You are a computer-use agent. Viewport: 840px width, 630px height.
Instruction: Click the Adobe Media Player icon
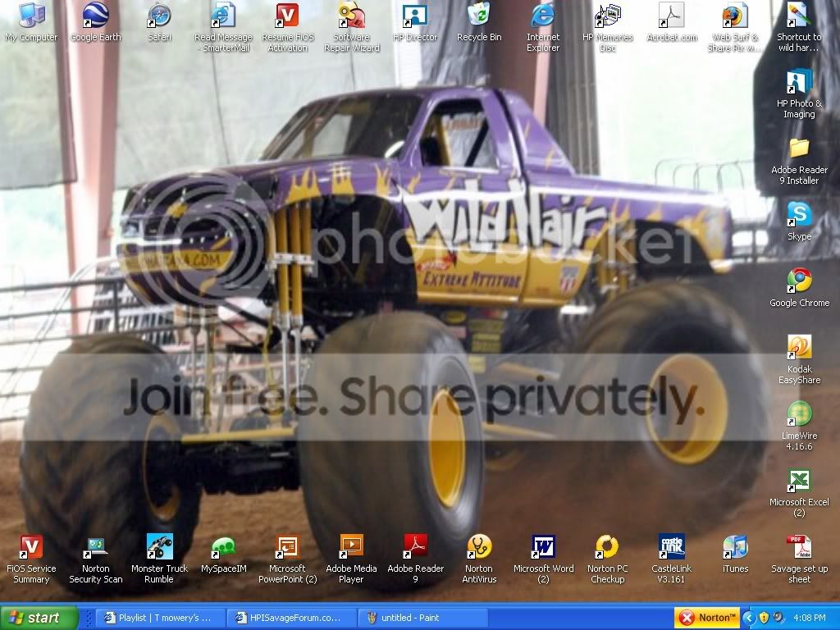[351, 559]
